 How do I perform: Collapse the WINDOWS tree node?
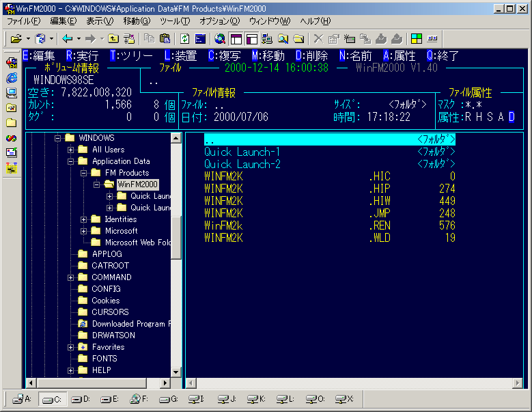[x=57, y=138]
